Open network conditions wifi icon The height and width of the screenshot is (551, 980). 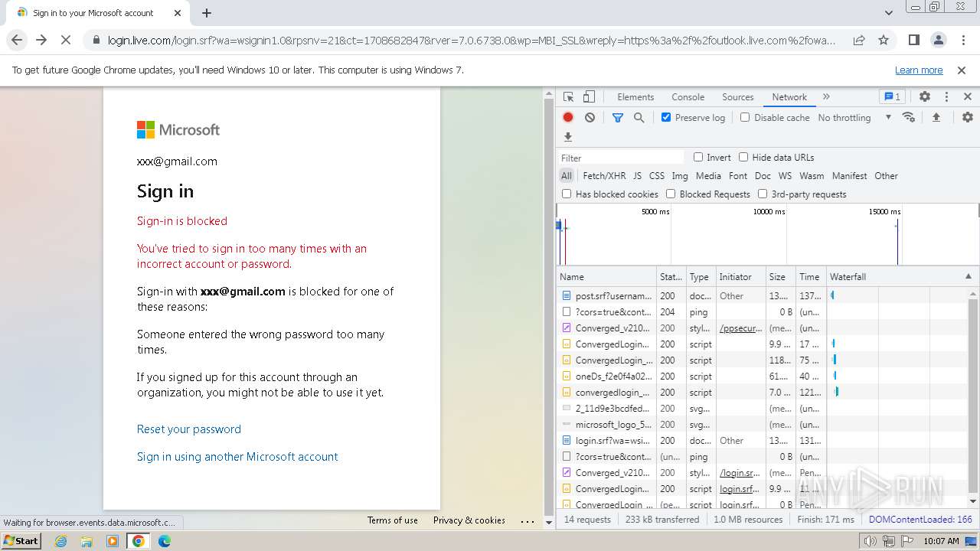tap(909, 118)
